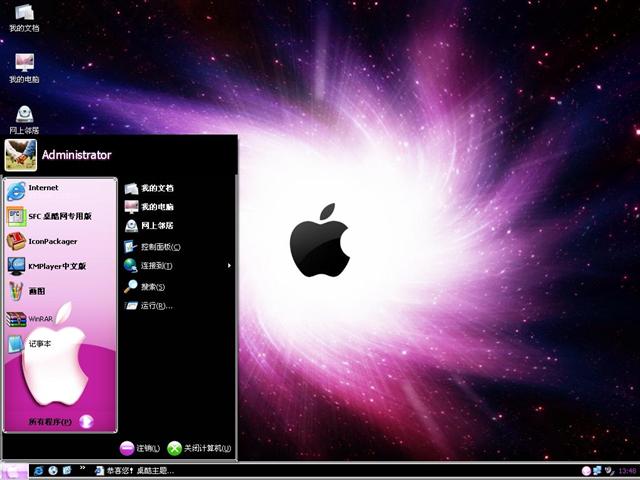Screen dimensions: 640x480
Task: Open the 运行 run dialog entry
Action: (149, 306)
